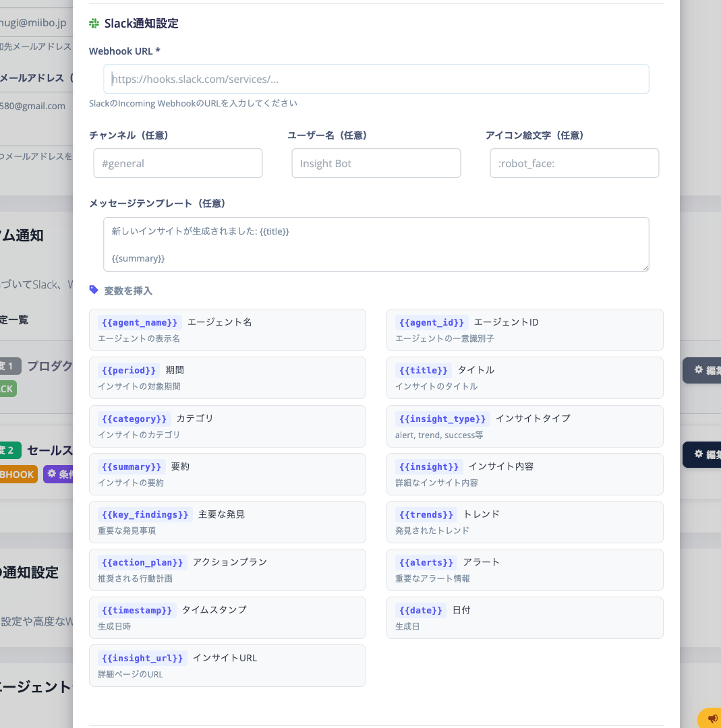Screen dimensions: 721x728
Task: Click the textarea resize handle
Action: [x=645, y=268]
